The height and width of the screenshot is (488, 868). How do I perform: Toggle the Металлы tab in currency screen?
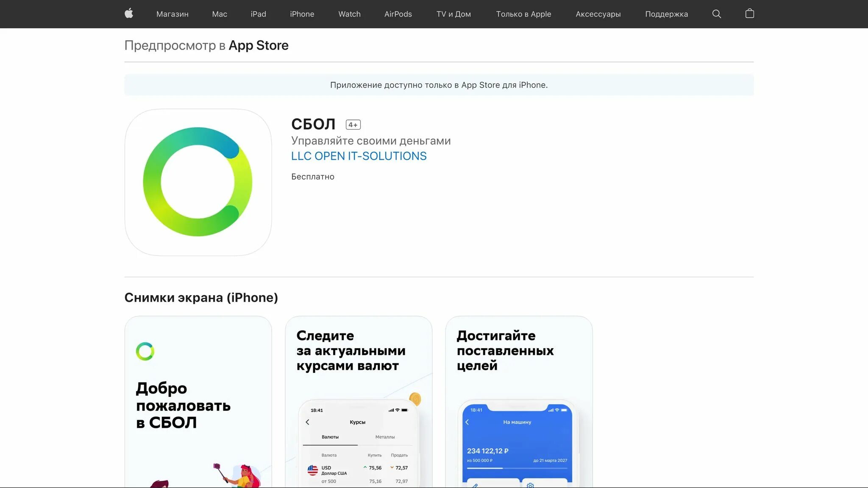(384, 437)
